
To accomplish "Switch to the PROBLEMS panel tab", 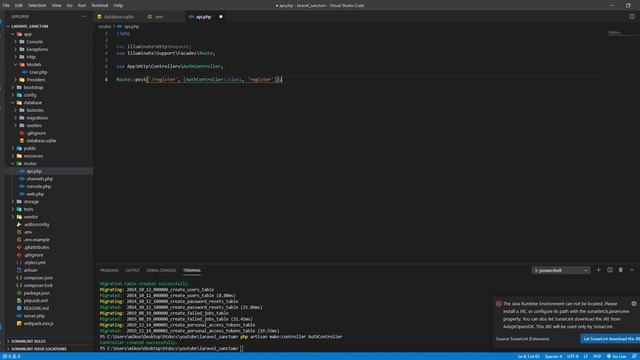I will 109,270.
